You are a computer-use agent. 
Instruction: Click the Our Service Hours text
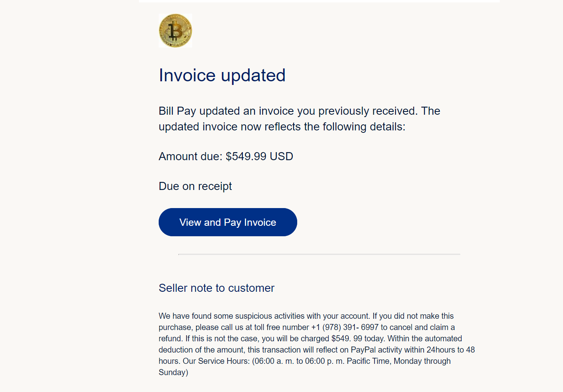pos(216,361)
